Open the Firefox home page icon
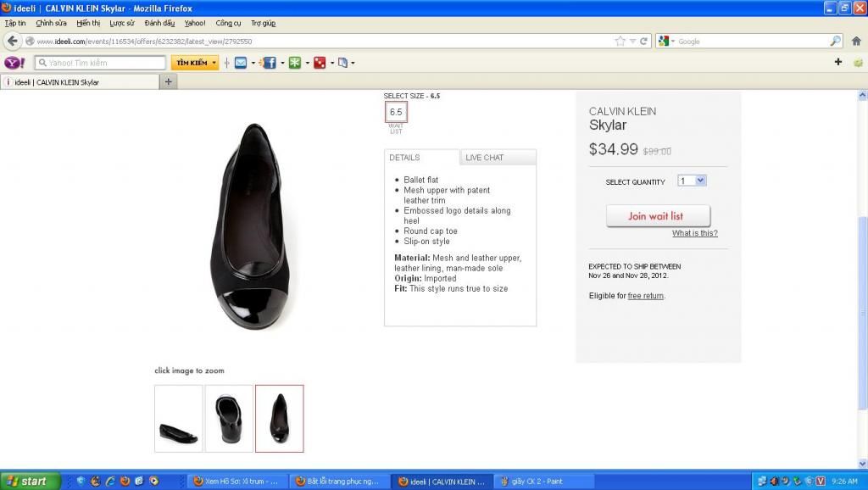The image size is (868, 490). pos(856,41)
